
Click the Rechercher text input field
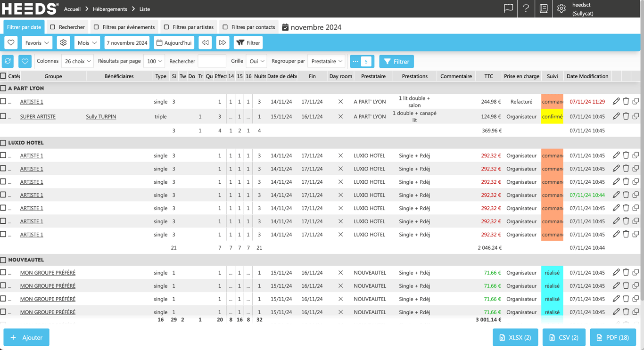point(212,61)
